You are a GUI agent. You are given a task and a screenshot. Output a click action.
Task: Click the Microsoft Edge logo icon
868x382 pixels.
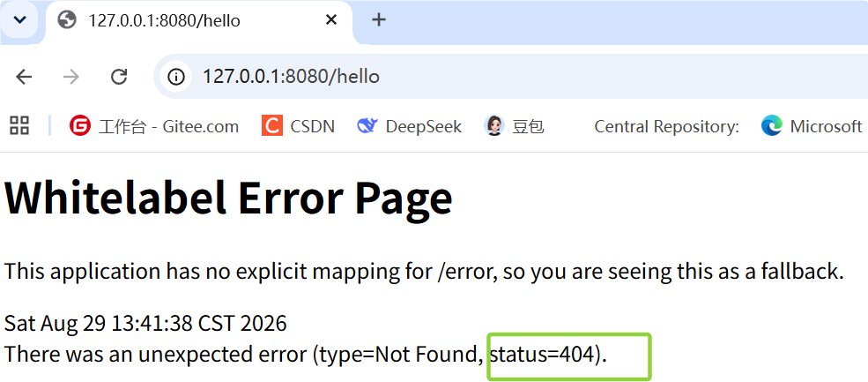771,126
